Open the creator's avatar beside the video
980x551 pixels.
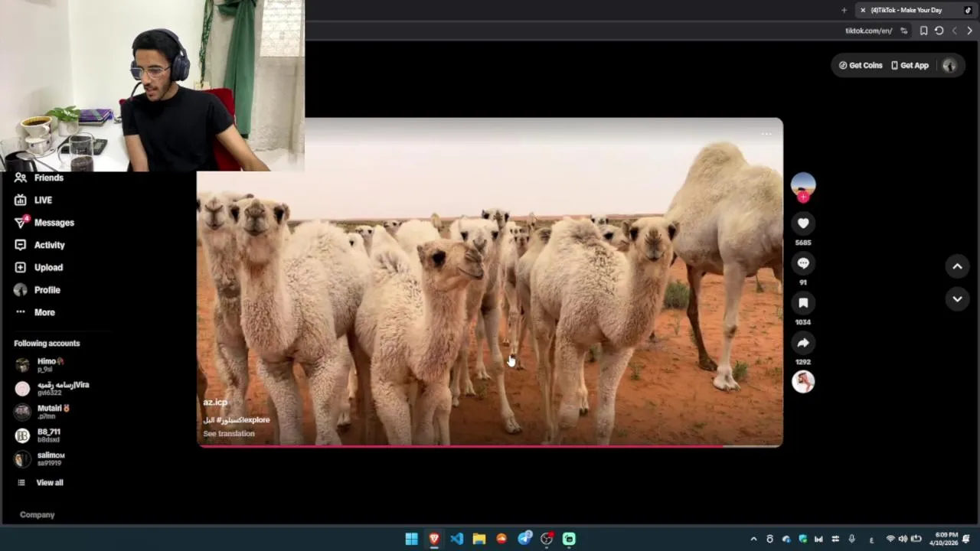(x=803, y=184)
